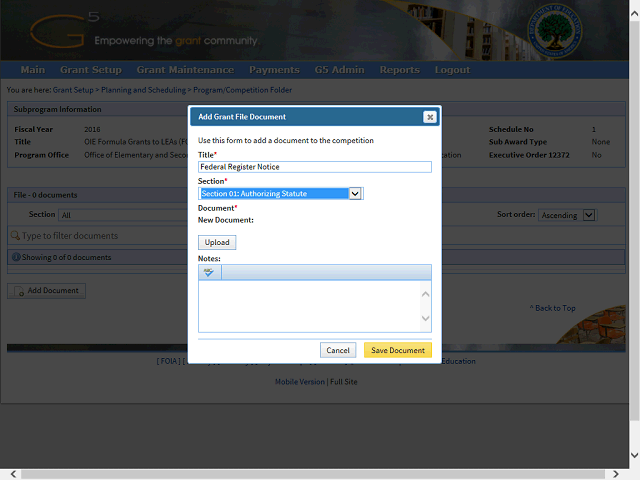Viewport: 640px width, 480px height.
Task: Click the horizontal scrollbar left arrow
Action: click(13, 474)
